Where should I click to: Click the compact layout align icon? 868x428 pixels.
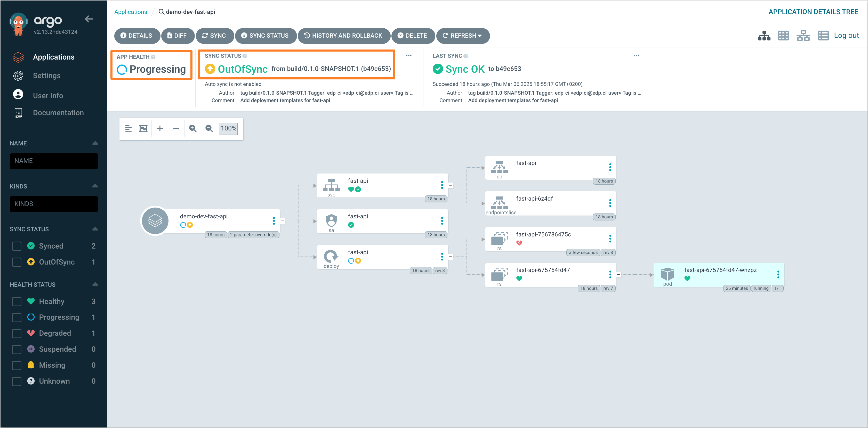[x=128, y=128]
